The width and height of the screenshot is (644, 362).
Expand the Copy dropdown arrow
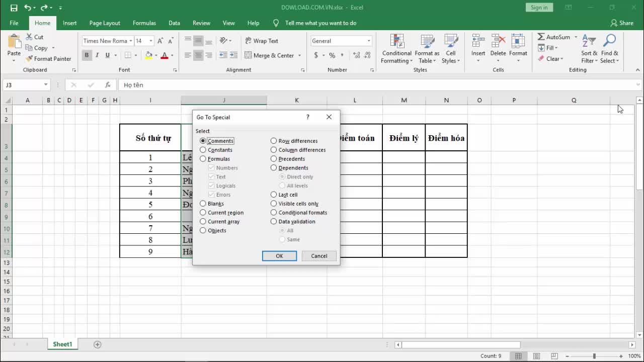tap(53, 48)
